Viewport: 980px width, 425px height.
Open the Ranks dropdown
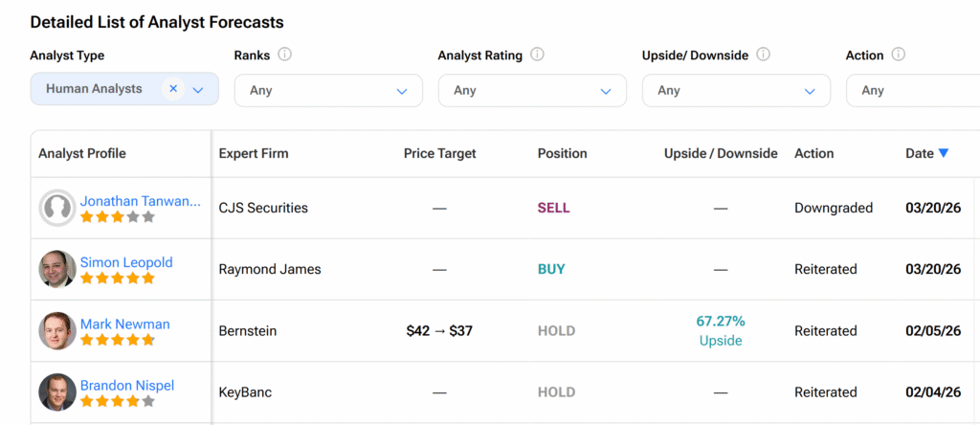coord(327,91)
